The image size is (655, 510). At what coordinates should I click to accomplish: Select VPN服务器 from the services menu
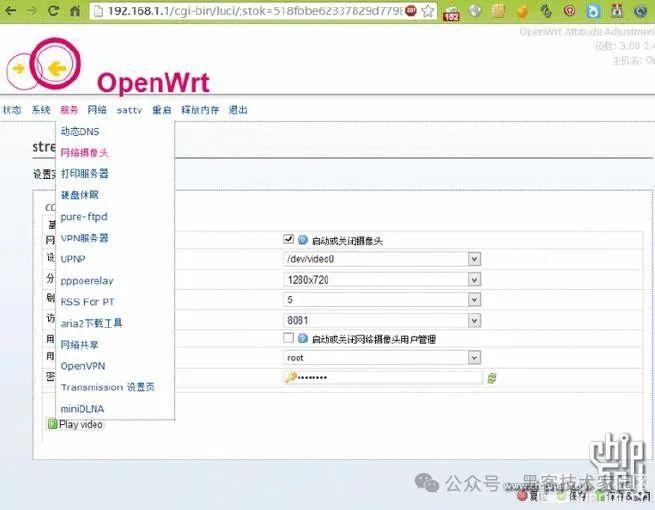point(84,238)
